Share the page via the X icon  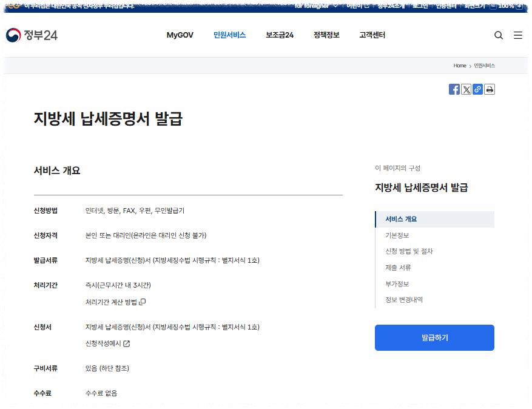pos(466,89)
